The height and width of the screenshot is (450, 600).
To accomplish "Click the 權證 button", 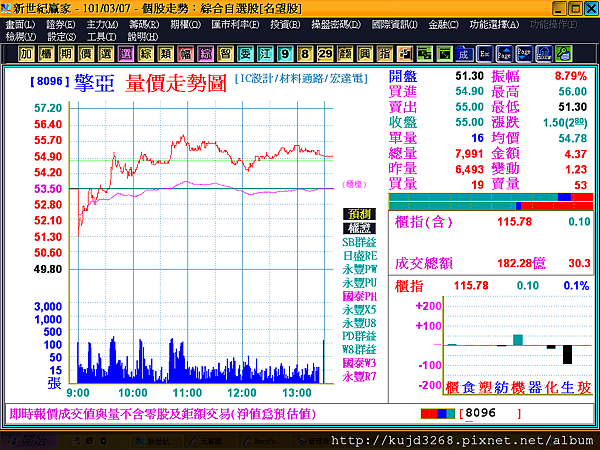I will 359,228.
